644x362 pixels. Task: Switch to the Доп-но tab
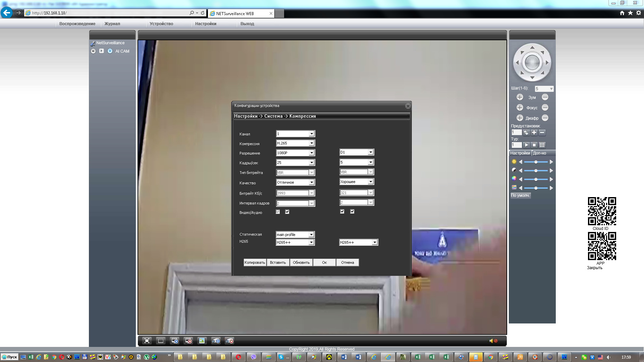coord(539,153)
